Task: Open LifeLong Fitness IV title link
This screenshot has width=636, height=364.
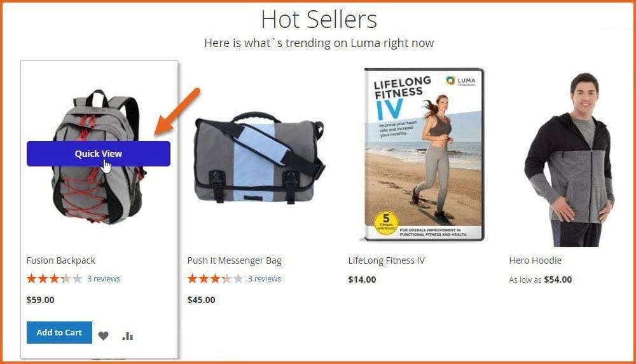Action: (387, 260)
